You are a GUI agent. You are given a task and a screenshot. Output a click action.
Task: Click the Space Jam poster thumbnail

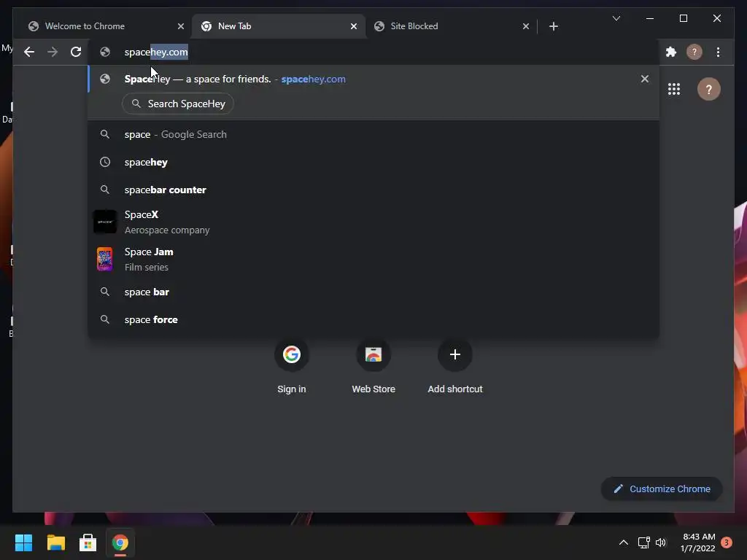(x=105, y=259)
